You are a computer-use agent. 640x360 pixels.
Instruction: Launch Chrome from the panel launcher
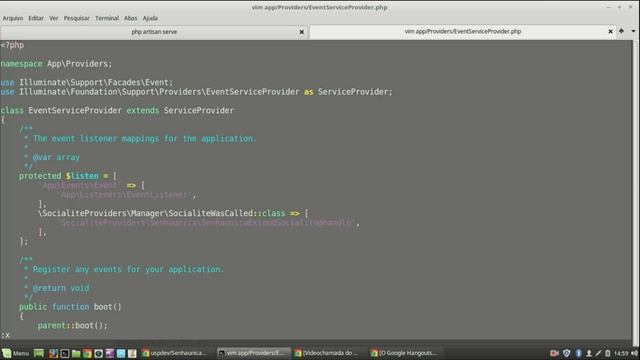pyautogui.click(x=87, y=353)
